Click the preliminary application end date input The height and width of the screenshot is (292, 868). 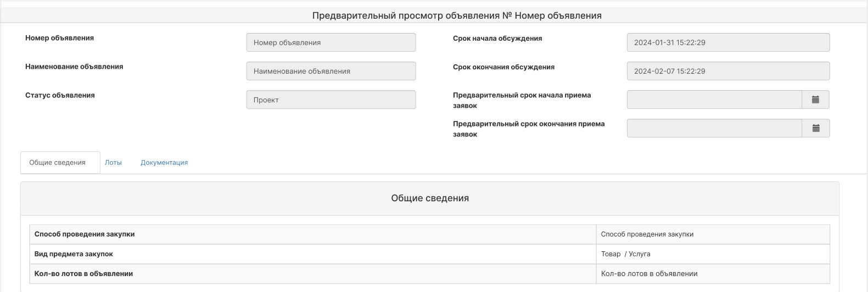tap(714, 128)
